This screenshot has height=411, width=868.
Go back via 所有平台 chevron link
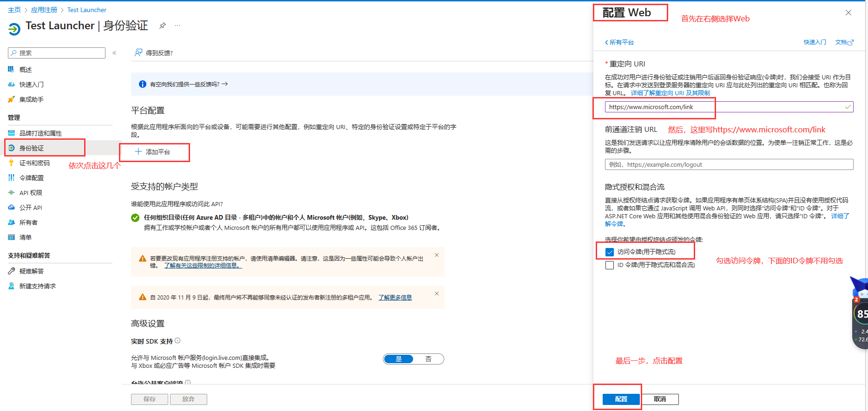(x=619, y=42)
